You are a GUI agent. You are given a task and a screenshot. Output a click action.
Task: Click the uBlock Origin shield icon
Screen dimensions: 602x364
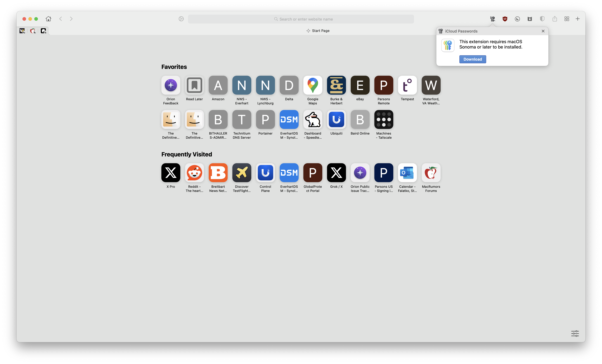point(505,19)
